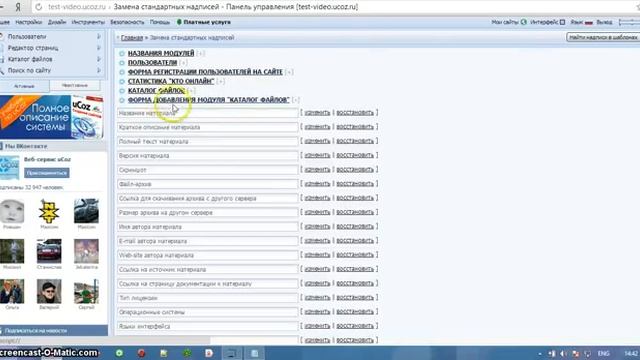Switch to the 'Неактивные' sidebar tab
The image size is (640, 360).
pyautogui.click(x=75, y=85)
